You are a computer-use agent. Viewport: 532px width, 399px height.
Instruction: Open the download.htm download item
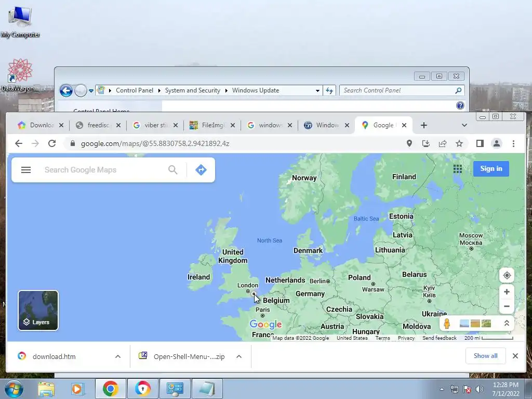click(54, 356)
